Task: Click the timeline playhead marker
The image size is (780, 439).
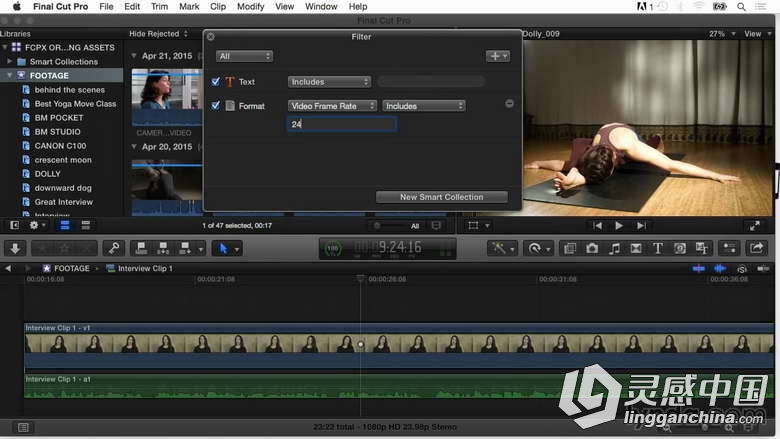Action: [x=361, y=278]
